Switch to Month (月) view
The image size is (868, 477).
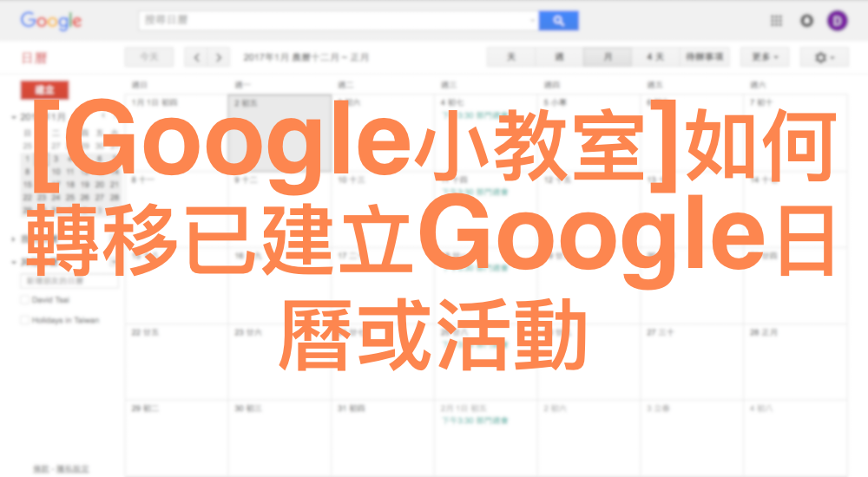608,57
